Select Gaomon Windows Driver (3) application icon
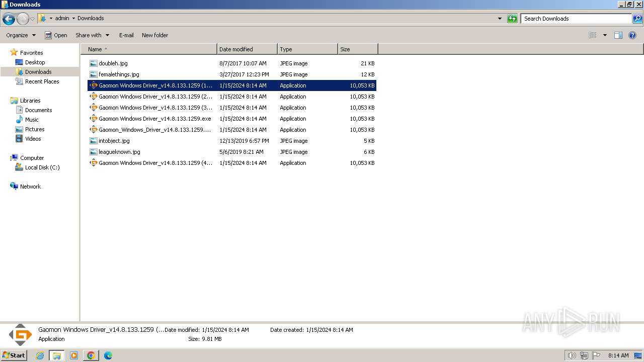644x362 pixels. pos(93,108)
